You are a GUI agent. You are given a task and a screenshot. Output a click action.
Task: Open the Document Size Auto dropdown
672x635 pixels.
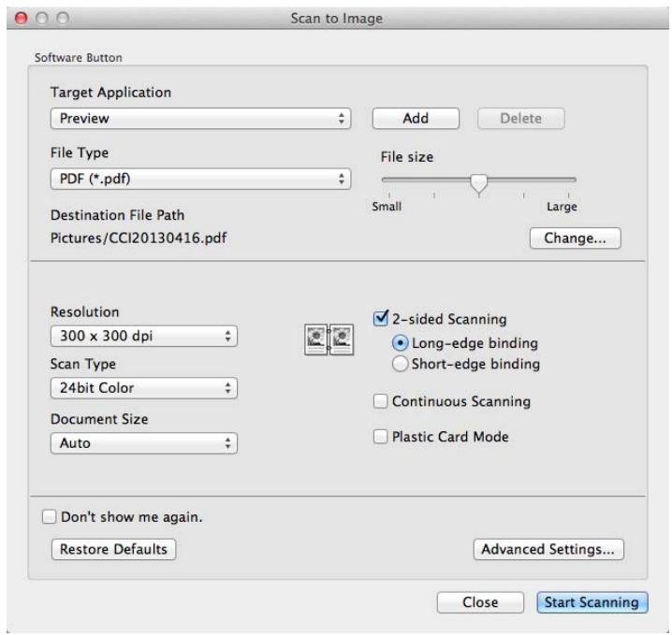point(143,443)
